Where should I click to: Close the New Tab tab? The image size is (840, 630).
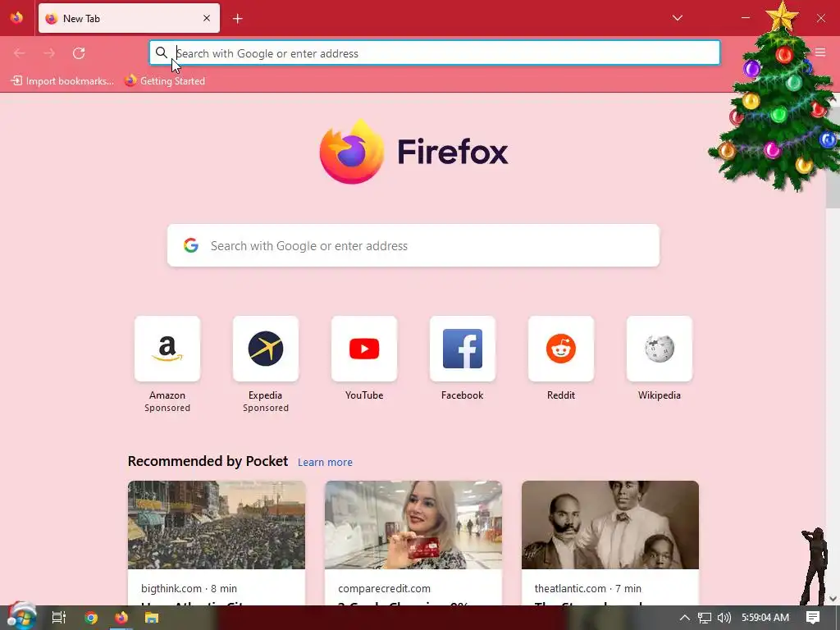click(x=207, y=18)
